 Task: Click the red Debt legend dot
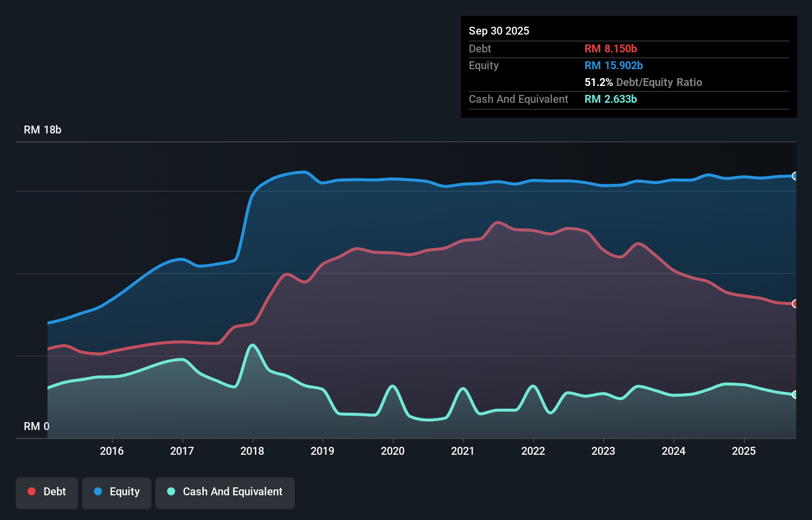pos(31,491)
